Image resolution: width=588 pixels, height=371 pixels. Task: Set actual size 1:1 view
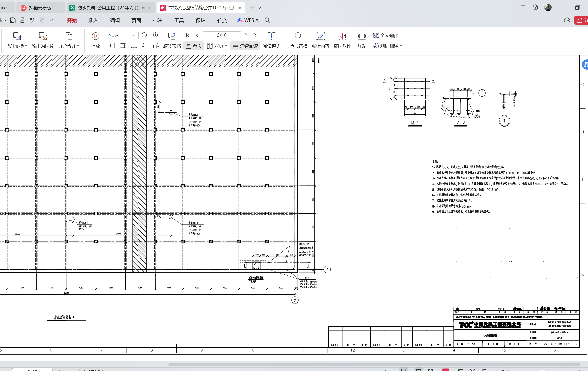click(x=112, y=46)
